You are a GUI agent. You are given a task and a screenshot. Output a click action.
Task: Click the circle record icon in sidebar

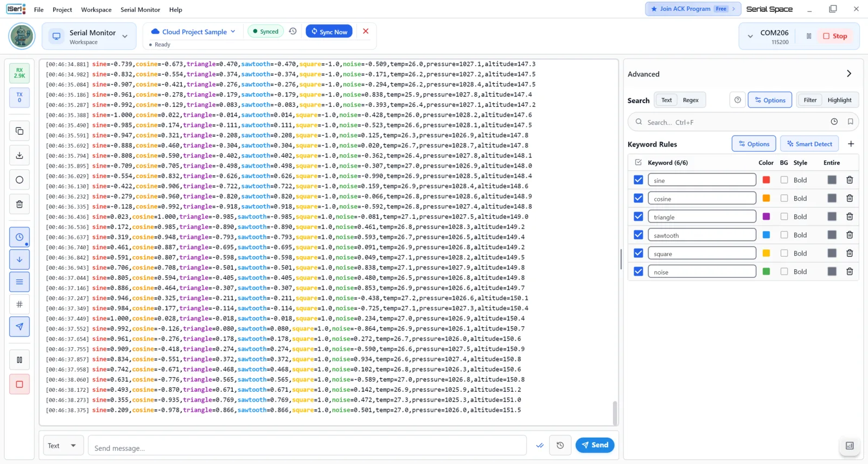coord(20,180)
